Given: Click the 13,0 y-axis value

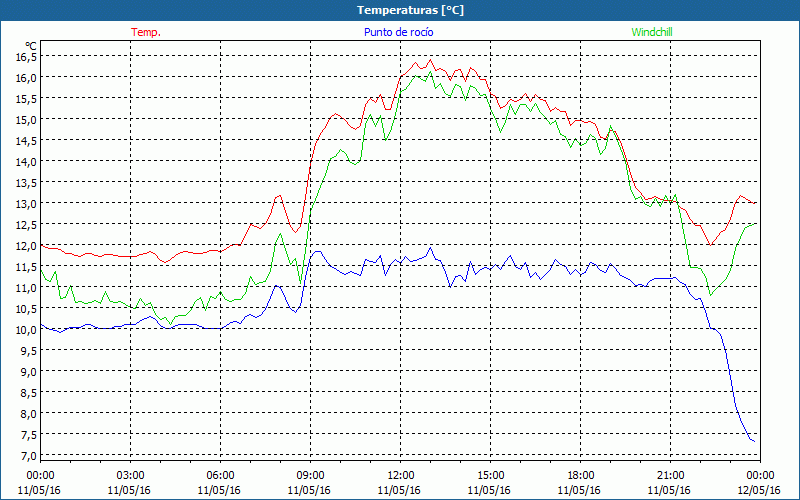Looking at the screenshot, I should 27,204.
